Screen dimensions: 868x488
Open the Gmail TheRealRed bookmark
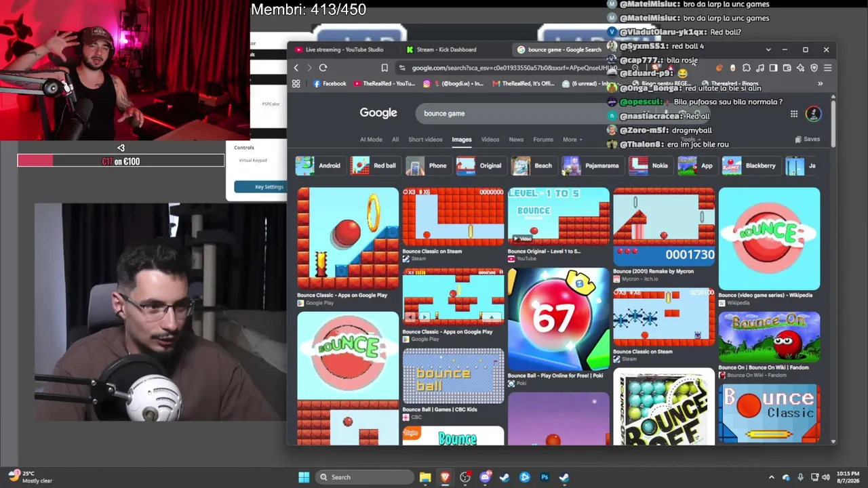(x=524, y=83)
